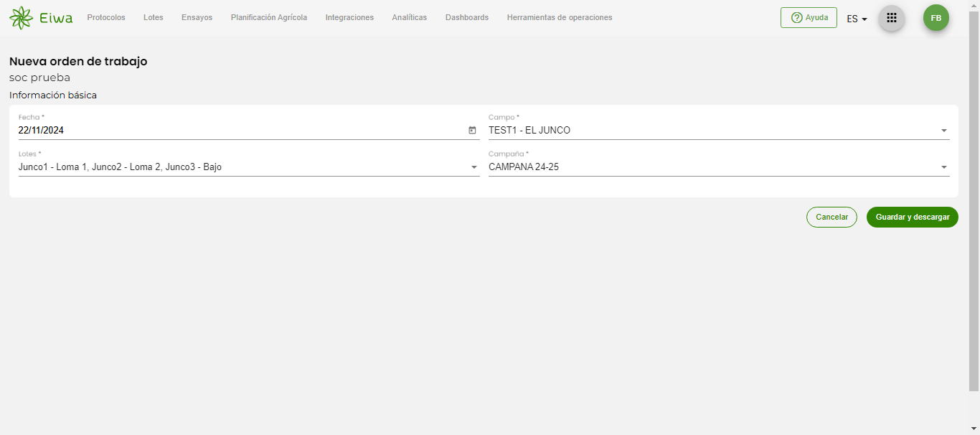
Task: Open the Protocolos menu
Action: [106, 18]
